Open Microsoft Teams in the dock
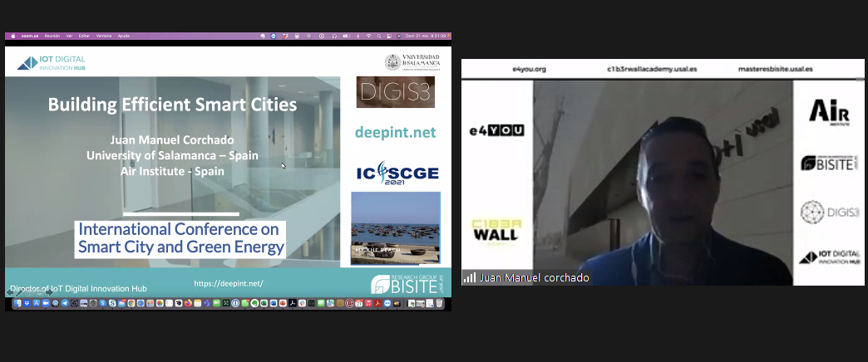 [207, 303]
